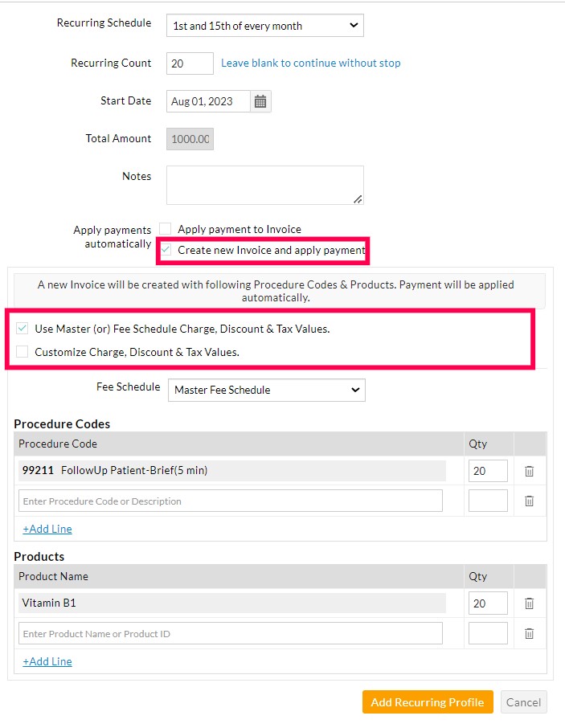565x728 pixels.
Task: Click trash icon beside empty product name row
Action: tap(530, 634)
